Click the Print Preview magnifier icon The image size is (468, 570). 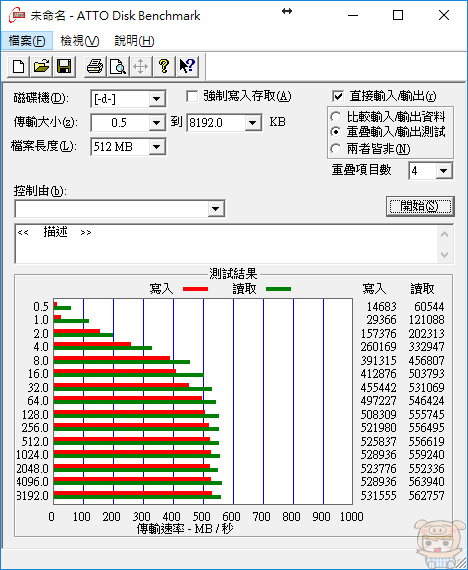click(x=118, y=67)
